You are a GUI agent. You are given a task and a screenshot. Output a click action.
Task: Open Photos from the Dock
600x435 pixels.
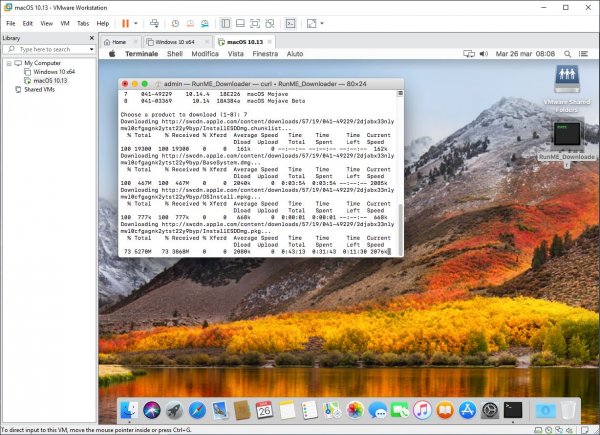[x=355, y=410]
